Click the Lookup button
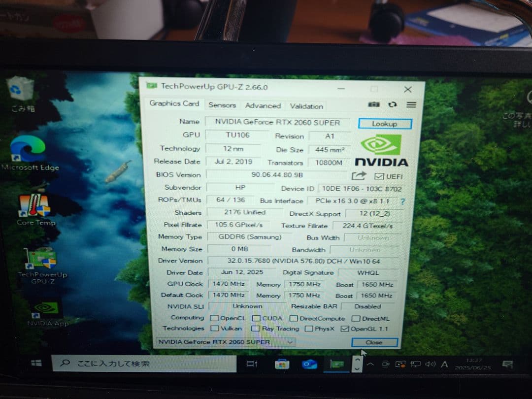This screenshot has width=532, height=399. (x=385, y=124)
